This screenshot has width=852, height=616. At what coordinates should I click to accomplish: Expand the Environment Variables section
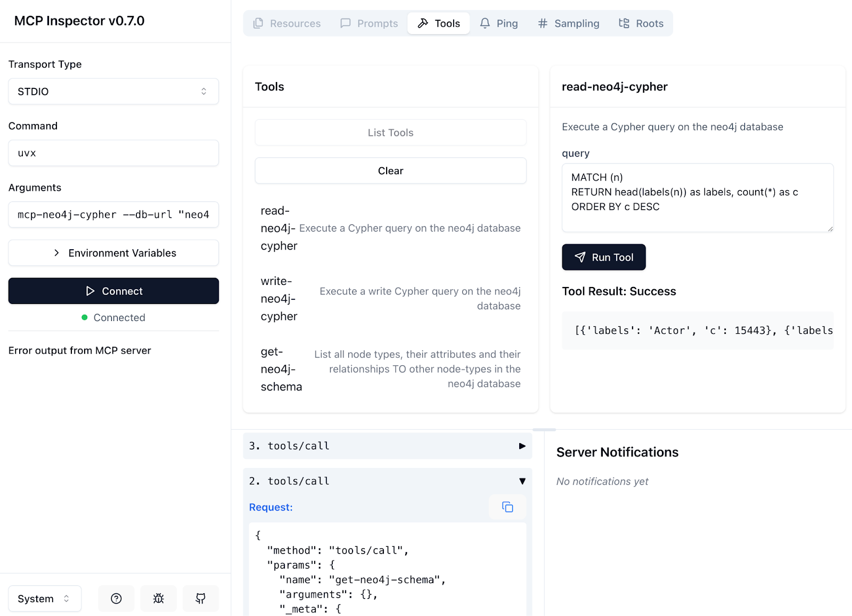(113, 253)
